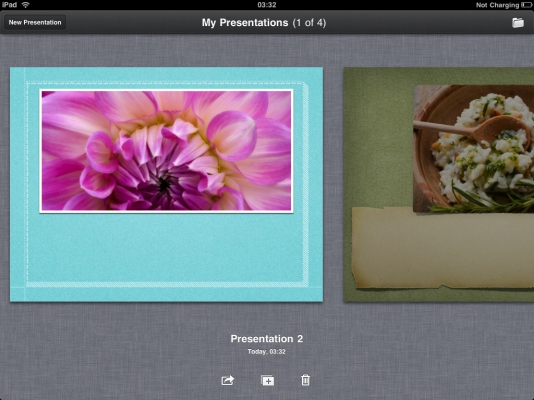Tap the (1 of 4) presentation counter
This screenshot has width=534, height=400.
click(x=309, y=23)
